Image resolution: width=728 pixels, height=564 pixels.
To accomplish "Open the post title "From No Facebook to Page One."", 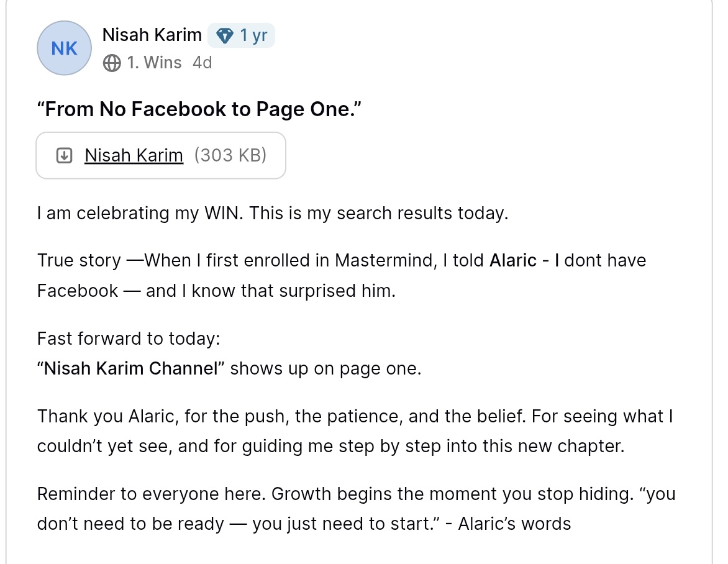I will click(199, 109).
